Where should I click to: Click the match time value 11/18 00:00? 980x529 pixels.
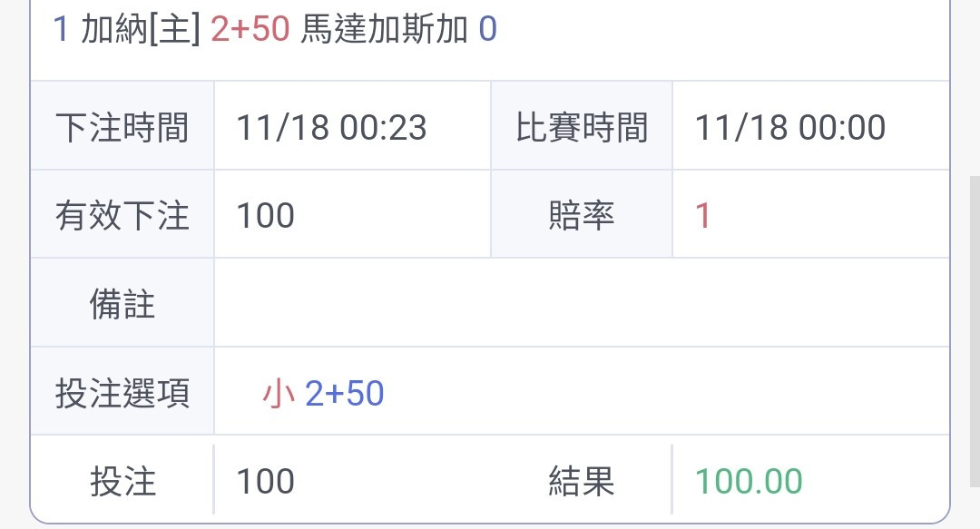tap(790, 128)
